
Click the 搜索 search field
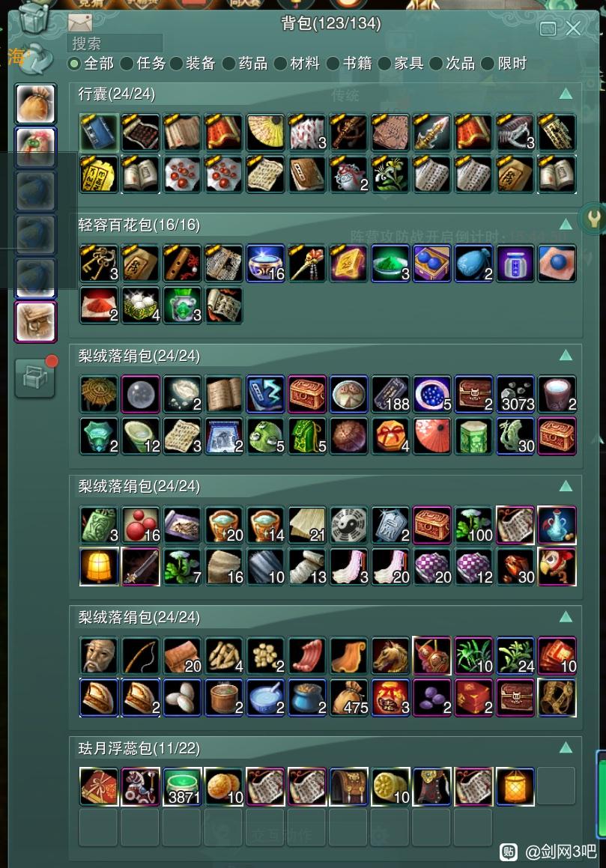(x=115, y=43)
